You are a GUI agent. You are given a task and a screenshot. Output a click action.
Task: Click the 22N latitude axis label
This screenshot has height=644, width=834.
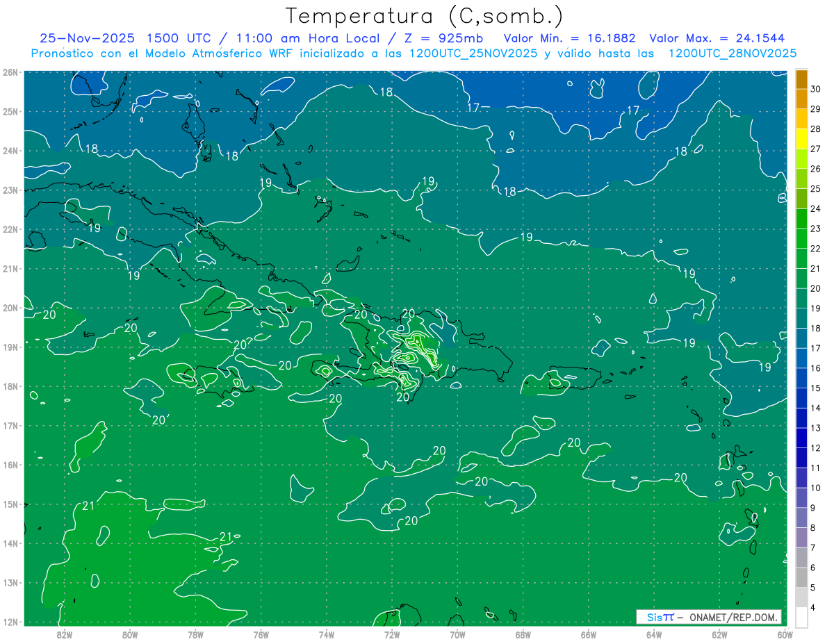(10, 229)
